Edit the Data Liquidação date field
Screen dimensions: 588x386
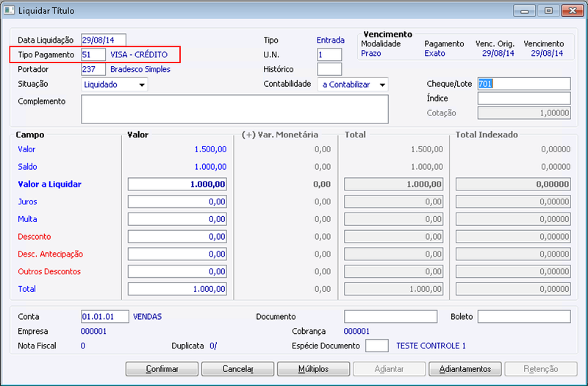[104, 40]
